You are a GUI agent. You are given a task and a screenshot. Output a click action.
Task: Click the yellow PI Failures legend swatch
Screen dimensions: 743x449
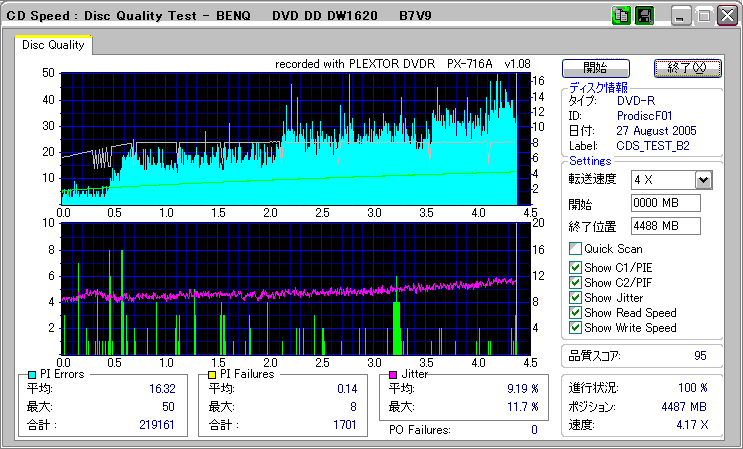click(211, 374)
